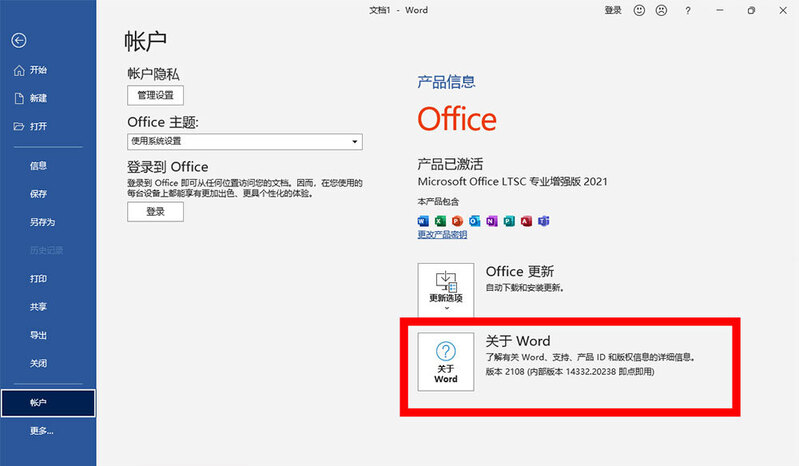The height and width of the screenshot is (466, 799).
Task: Click the Excel icon in product list
Action: point(438,220)
